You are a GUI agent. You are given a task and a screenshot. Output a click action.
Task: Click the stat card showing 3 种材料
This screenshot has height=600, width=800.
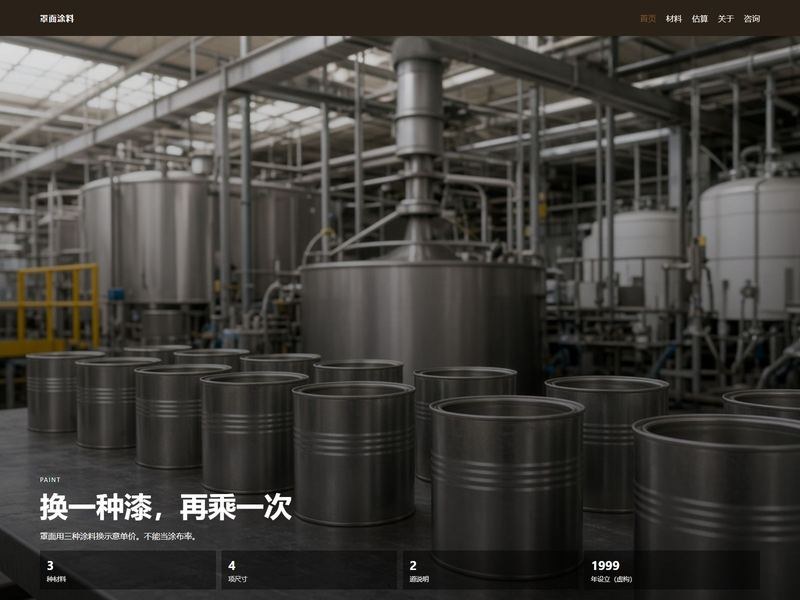[x=128, y=570]
